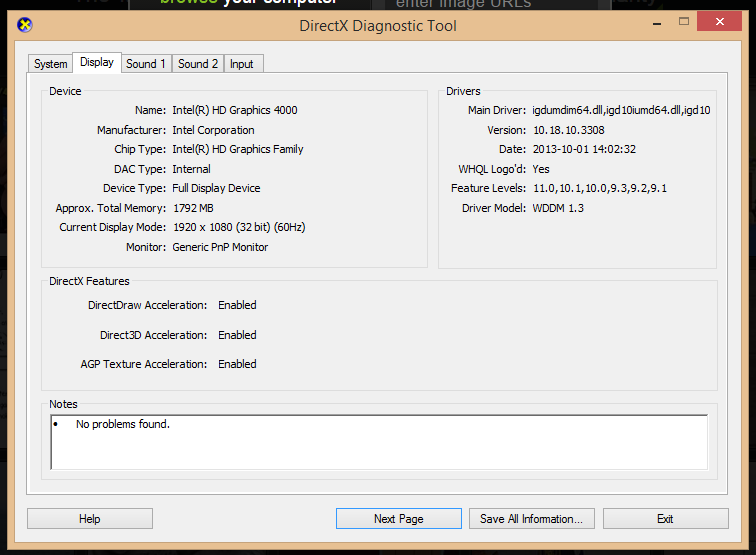The height and width of the screenshot is (555, 756).
Task: Go to the Input tab
Action: (x=242, y=64)
